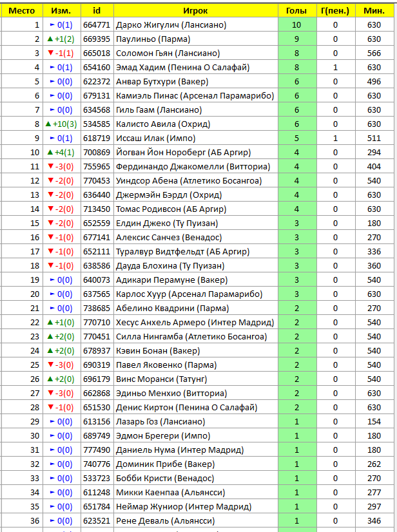
Task: Select player cell 'Карлос Хуур (Арсенал Парамарибо)'
Action: (x=196, y=294)
